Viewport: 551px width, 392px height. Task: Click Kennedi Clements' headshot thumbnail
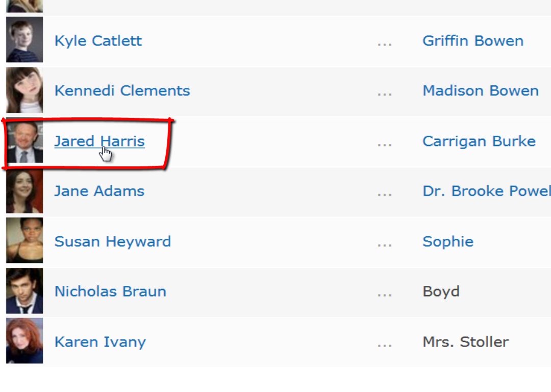(24, 90)
